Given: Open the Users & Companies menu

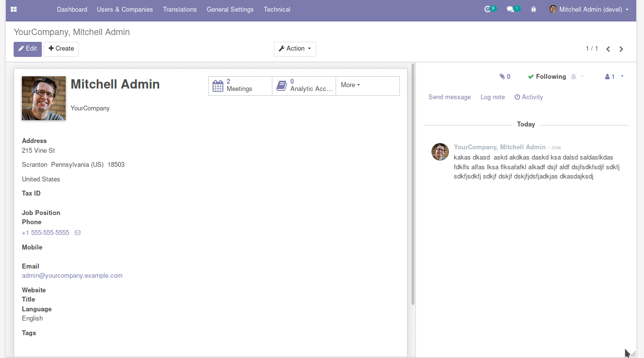Looking at the screenshot, I should 125,9.
